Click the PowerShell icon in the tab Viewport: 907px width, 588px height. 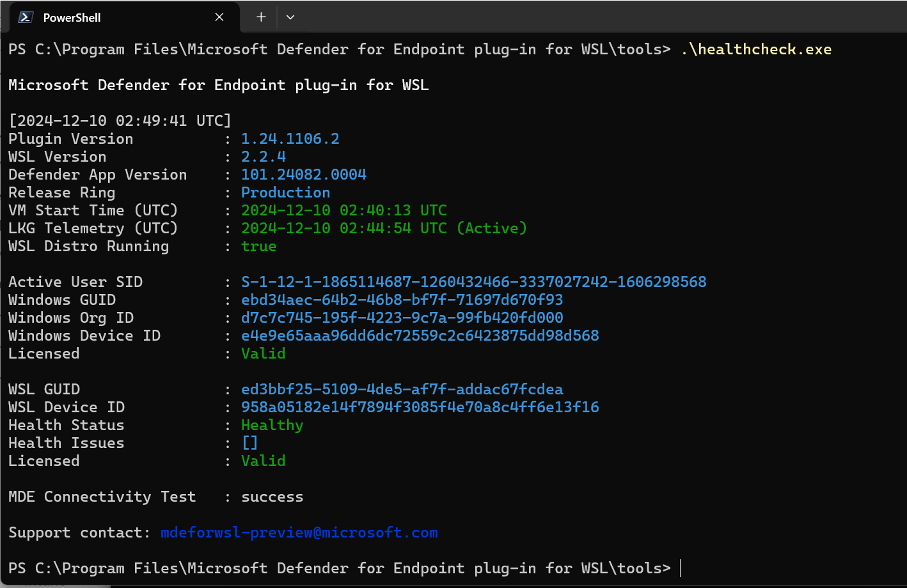[x=26, y=17]
